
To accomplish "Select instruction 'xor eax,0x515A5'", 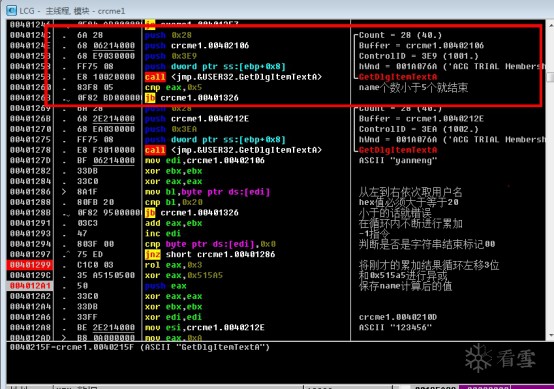I will tap(184, 276).
